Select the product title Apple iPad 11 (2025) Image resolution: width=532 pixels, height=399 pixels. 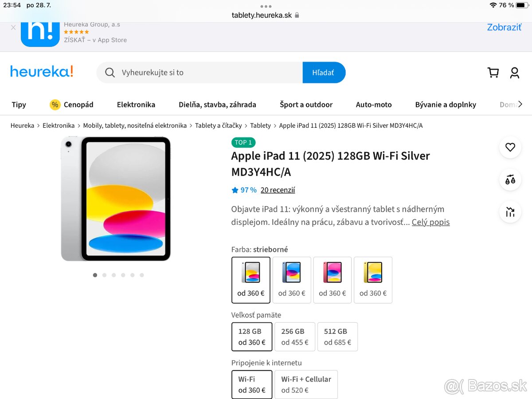330,164
